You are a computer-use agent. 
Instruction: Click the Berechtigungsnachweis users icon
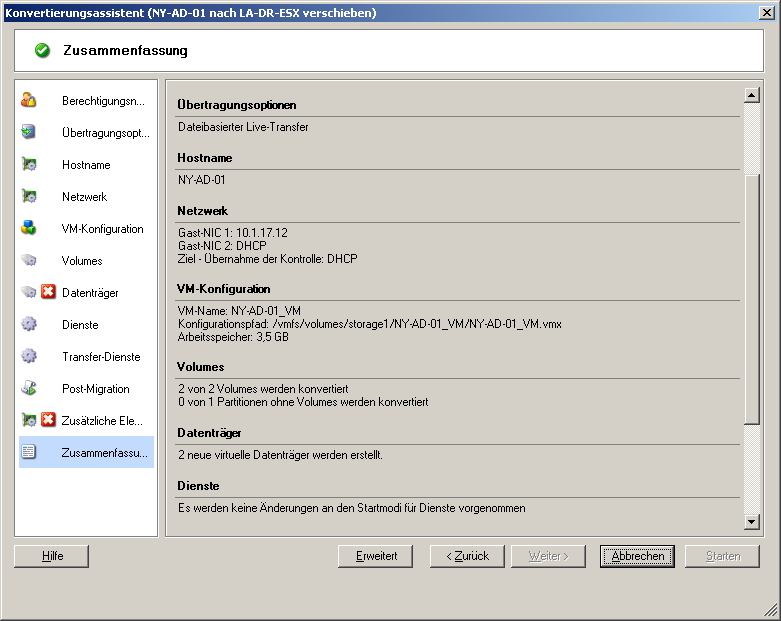point(29,100)
